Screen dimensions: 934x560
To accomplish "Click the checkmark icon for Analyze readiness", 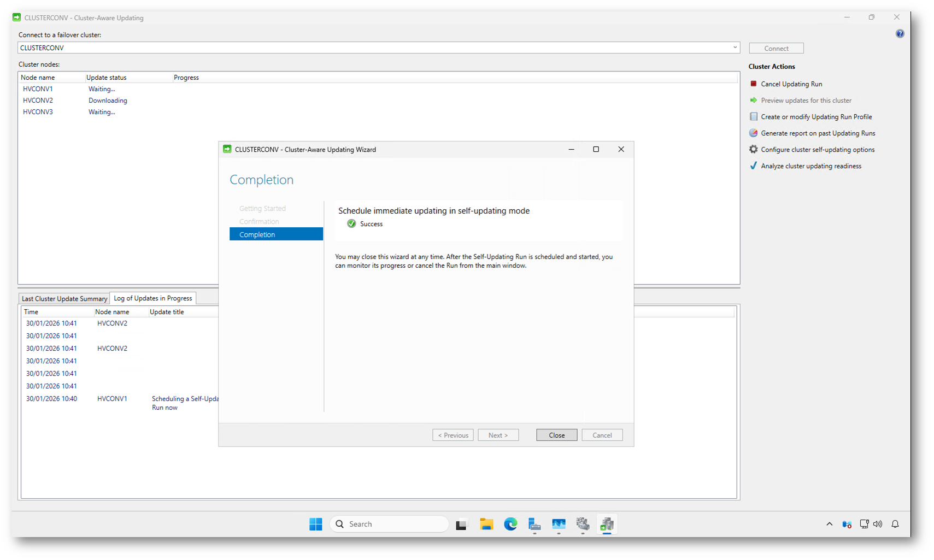I will pos(753,166).
